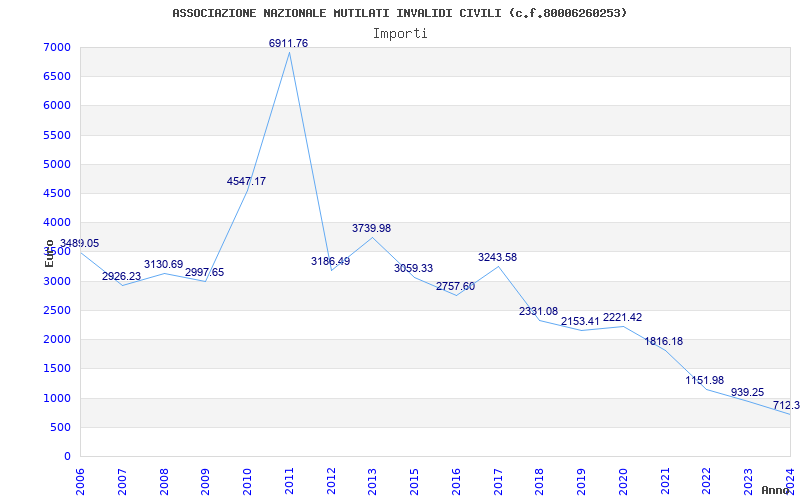Click the 2007 x-axis year label
The height and width of the screenshot is (500, 800).
point(122,481)
